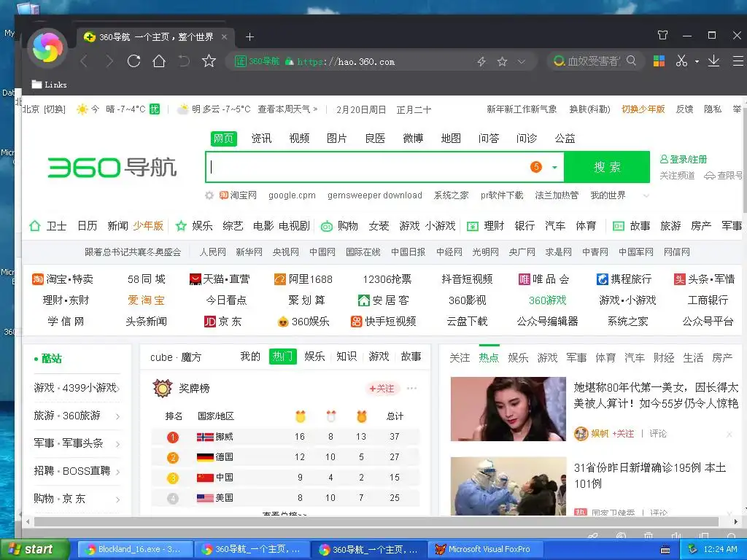This screenshot has height=560, width=747.
Task: Select the 资讯 search tab
Action: coord(261,138)
